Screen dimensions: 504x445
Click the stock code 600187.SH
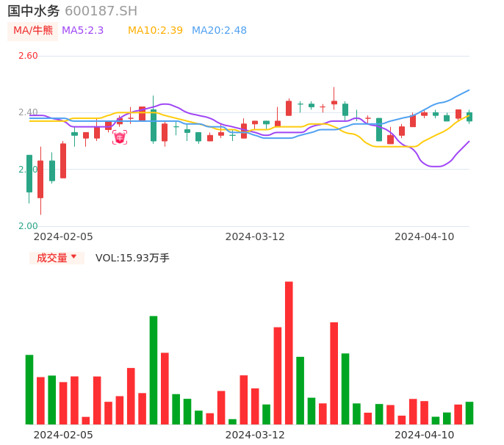[101, 11]
